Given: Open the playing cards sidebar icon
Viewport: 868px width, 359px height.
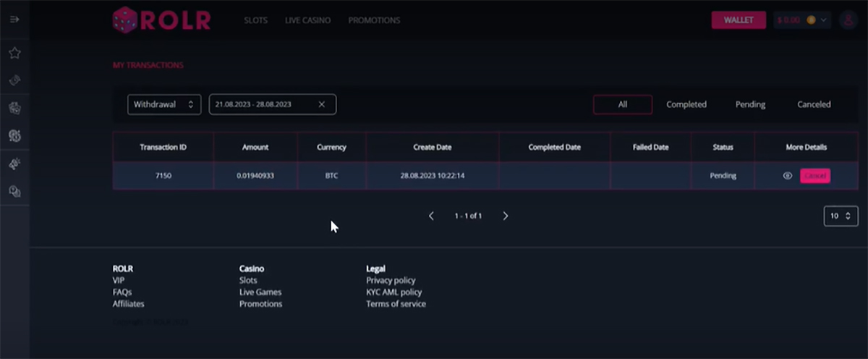Looking at the screenshot, I should [14, 108].
